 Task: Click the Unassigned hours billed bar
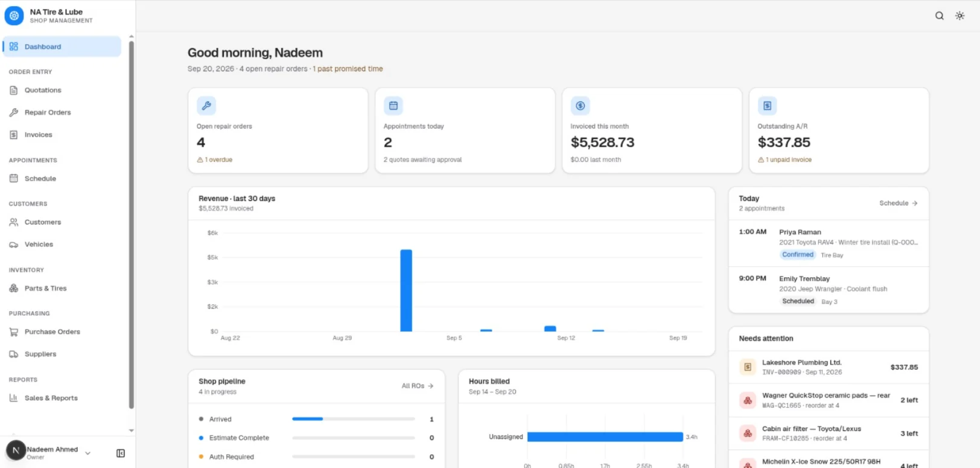pos(605,437)
